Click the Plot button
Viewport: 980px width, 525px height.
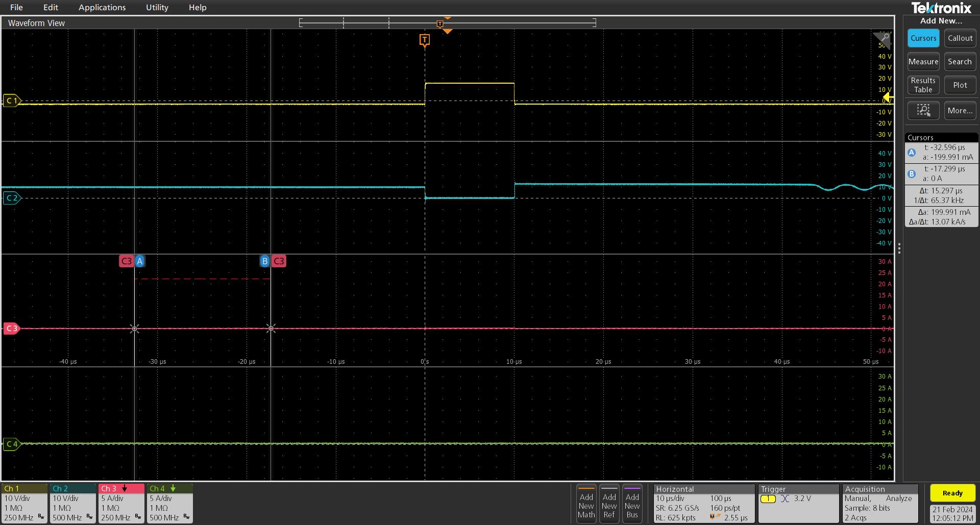[x=960, y=85]
